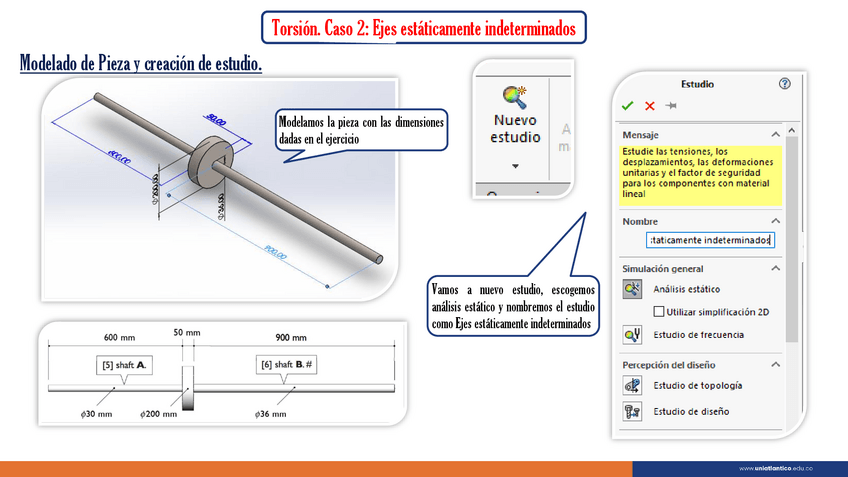Collapse the Nombre section

[x=776, y=221]
